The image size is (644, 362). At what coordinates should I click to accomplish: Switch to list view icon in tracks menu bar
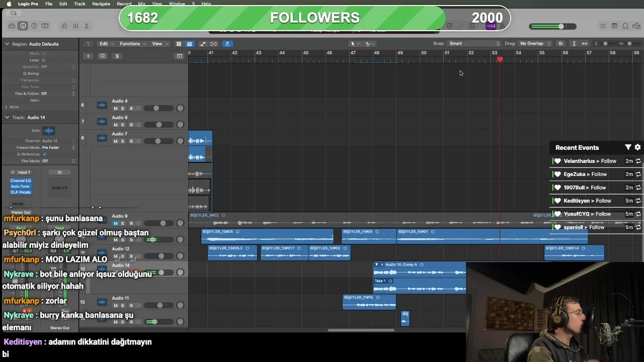189,44
